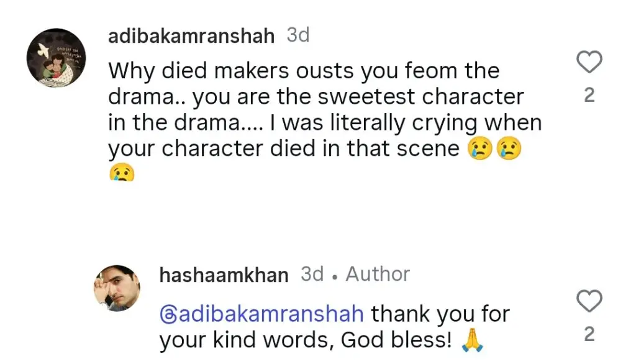Click the '3d' timestamp beside adibakamranshah

tap(298, 35)
